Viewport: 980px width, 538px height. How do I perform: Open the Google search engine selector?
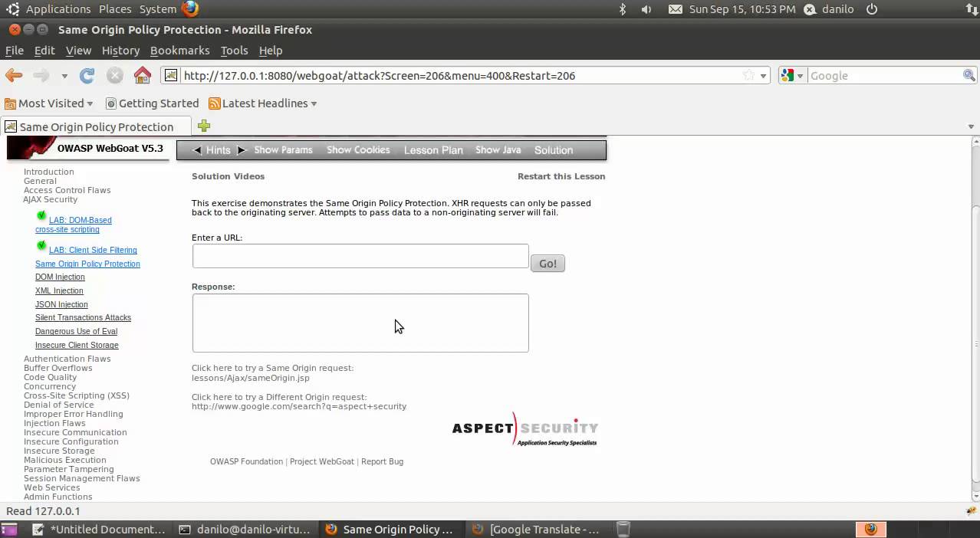pos(792,75)
